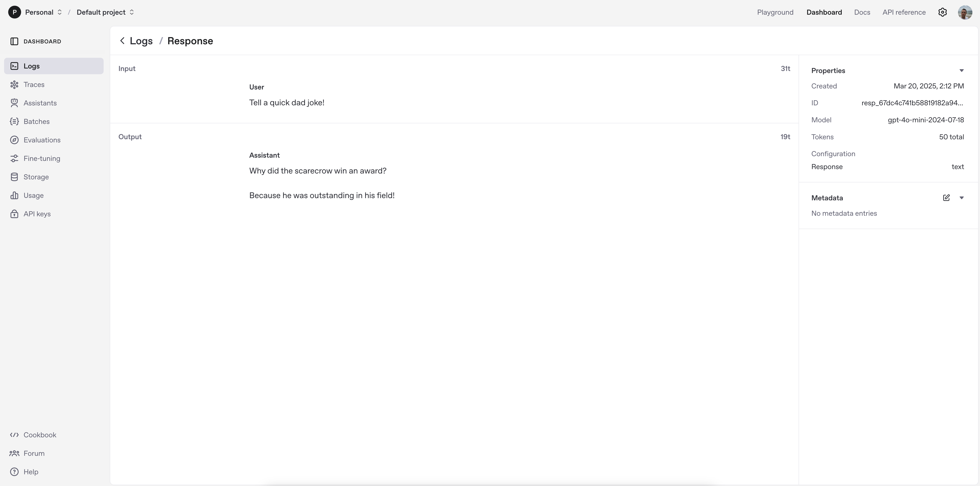Open the API reference tab
This screenshot has height=486, width=980.
click(904, 12)
